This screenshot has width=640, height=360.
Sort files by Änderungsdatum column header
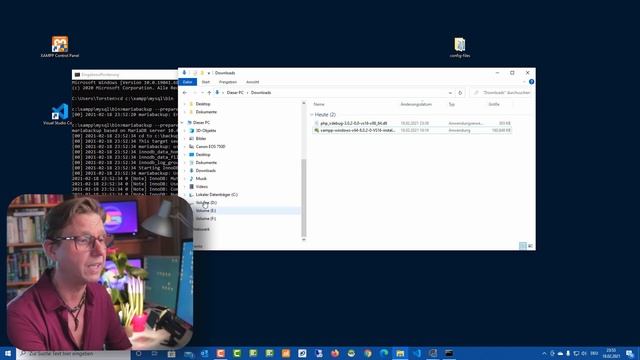pyautogui.click(x=416, y=104)
